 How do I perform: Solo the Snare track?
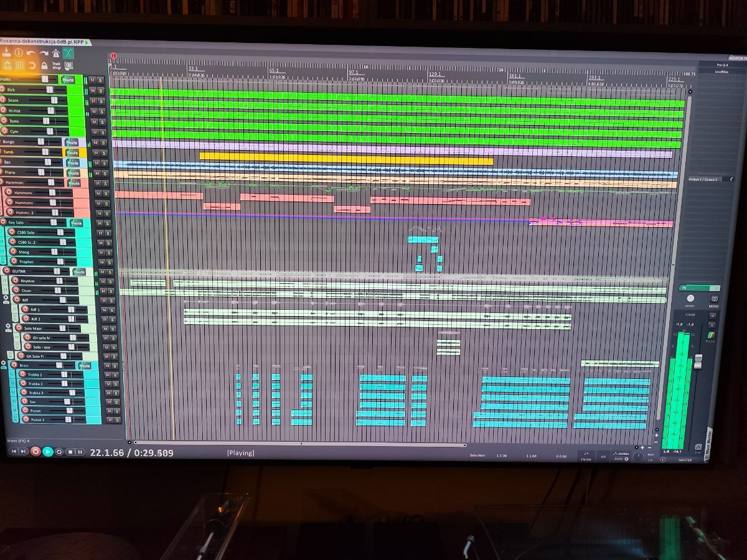point(101,101)
